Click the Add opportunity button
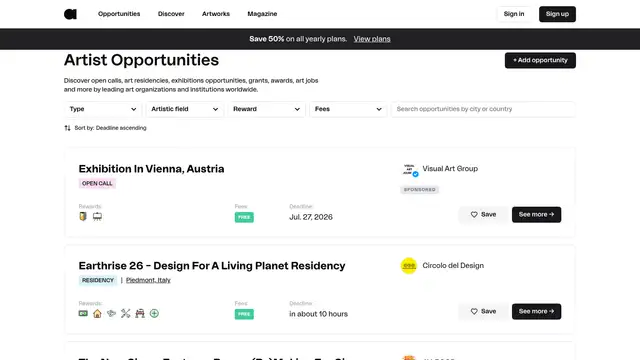Viewport: 640px width, 360px height. 540,60
